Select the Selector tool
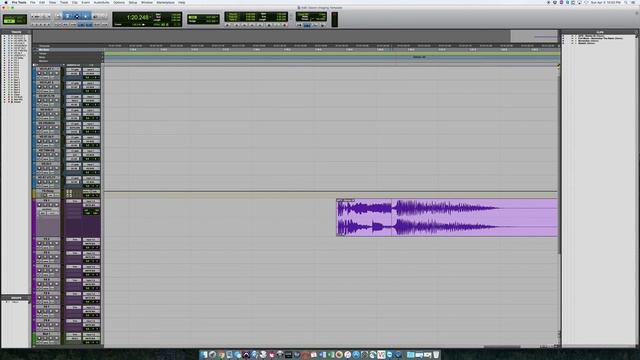The image size is (640, 360). (x=77, y=16)
